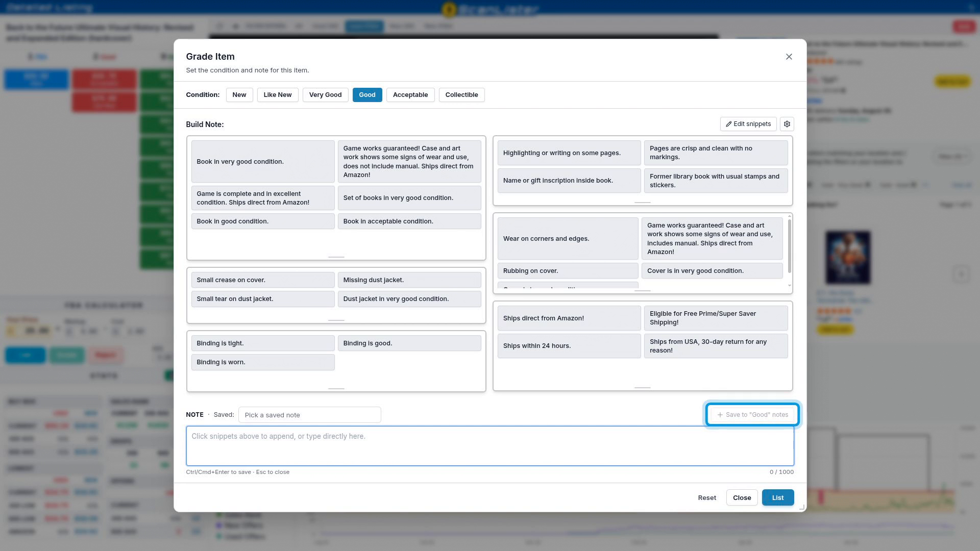The height and width of the screenshot is (551, 980).
Task: Add snippet 'Dust jacket in very good condition.'
Action: click(x=409, y=299)
